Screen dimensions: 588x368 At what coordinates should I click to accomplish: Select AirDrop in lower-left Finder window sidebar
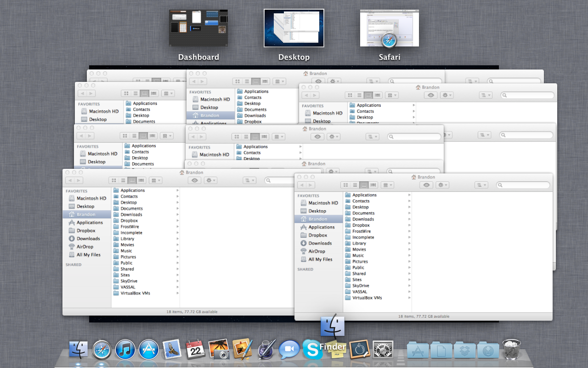[85, 247]
